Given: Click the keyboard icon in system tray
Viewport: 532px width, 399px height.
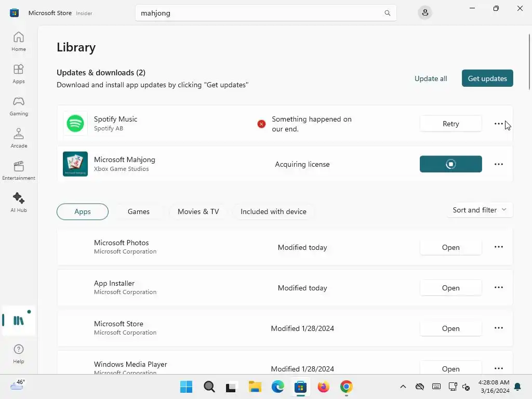Looking at the screenshot, I should 436,387.
